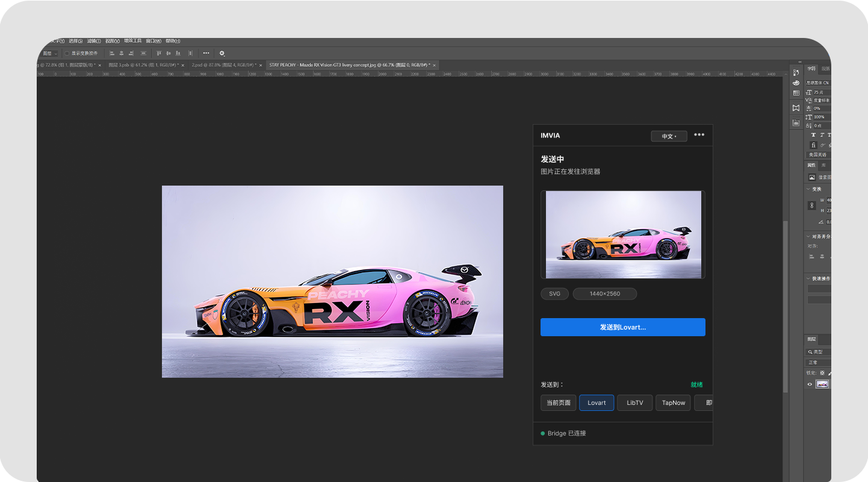The width and height of the screenshot is (868, 482).
Task: Open the gear settings icon in options bar
Action: [222, 54]
